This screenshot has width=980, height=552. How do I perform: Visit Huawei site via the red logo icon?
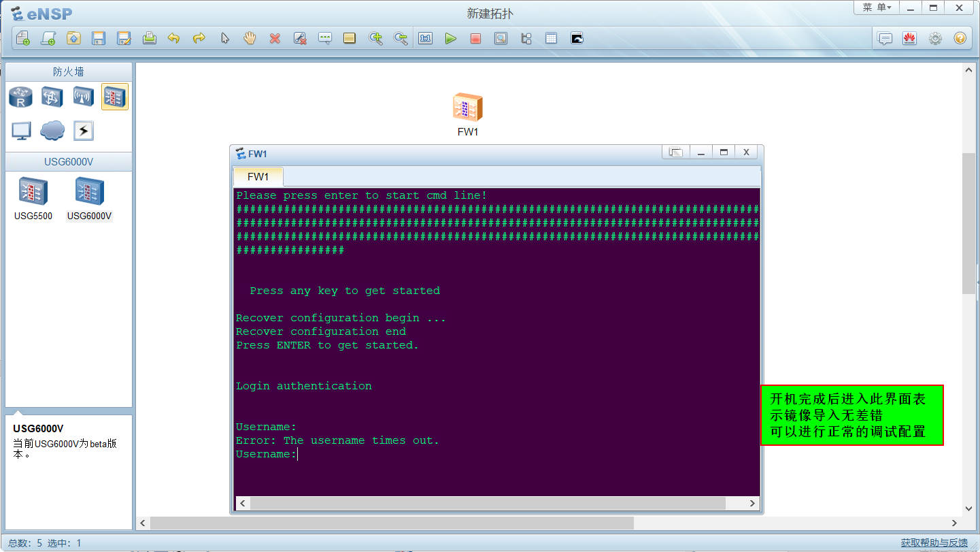[x=909, y=38]
